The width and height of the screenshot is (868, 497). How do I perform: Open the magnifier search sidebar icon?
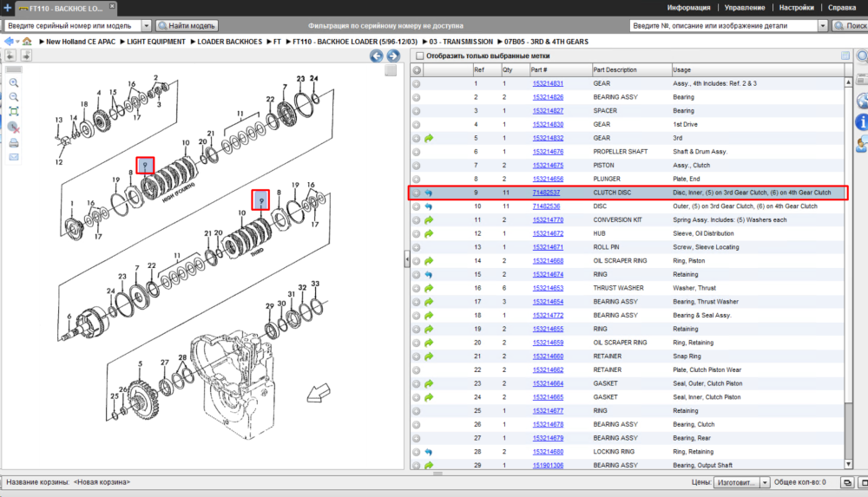pos(862,56)
